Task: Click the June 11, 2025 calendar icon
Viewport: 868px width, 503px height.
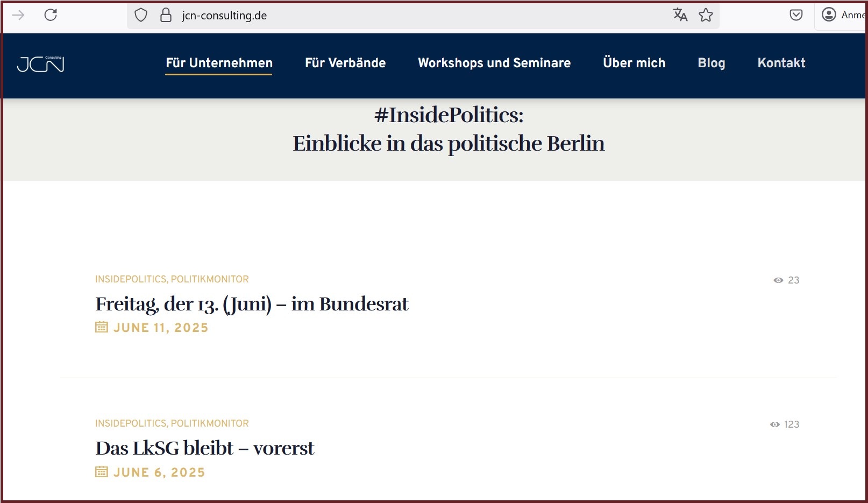Action: click(x=102, y=327)
